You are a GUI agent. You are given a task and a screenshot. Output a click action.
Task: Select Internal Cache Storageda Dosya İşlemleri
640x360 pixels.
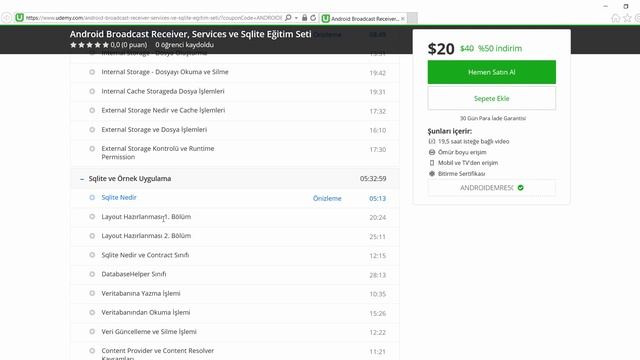pos(163,91)
